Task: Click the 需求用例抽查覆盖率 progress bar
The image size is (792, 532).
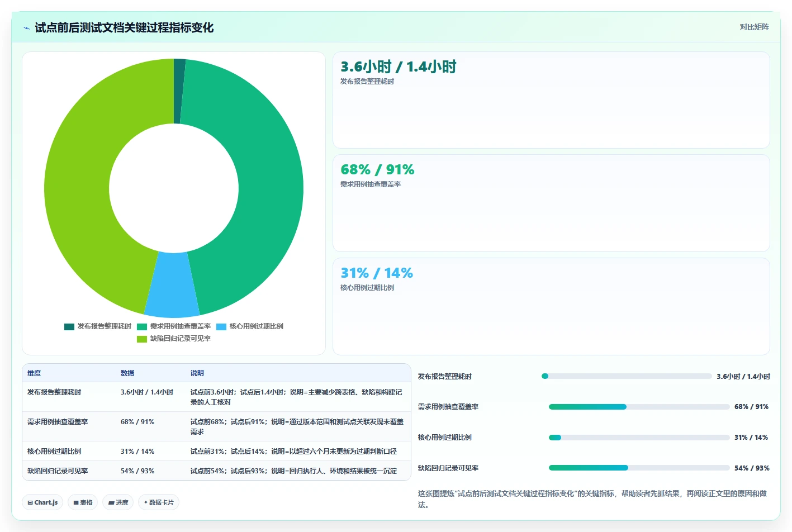Action: click(x=639, y=407)
